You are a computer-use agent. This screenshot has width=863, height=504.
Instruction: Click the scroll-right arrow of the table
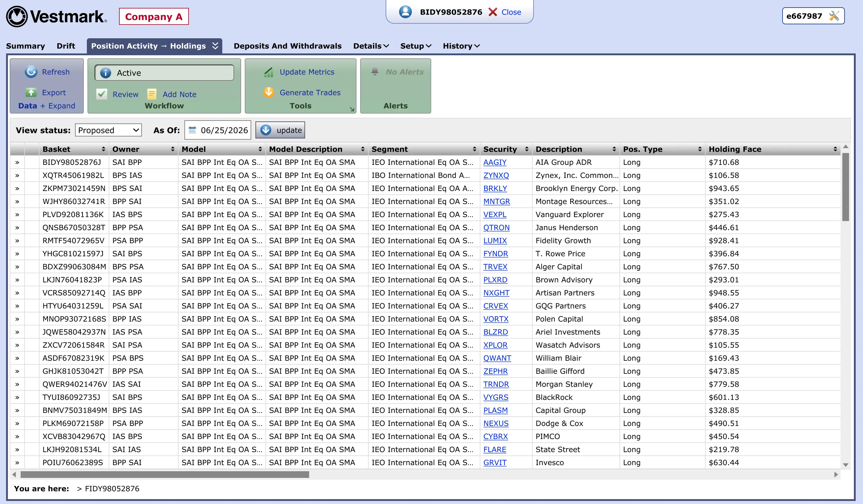(836, 475)
